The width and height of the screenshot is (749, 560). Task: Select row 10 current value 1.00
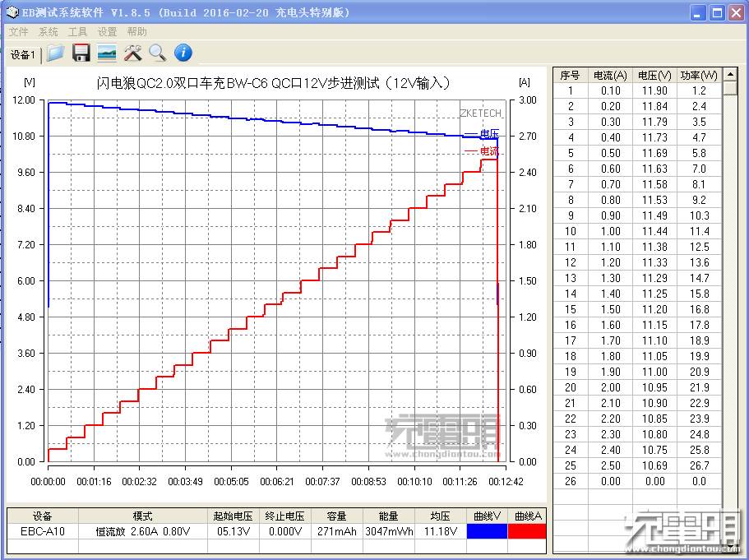pos(610,231)
